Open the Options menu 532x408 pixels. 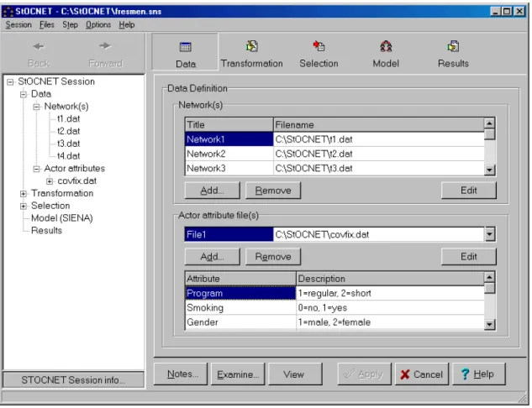coord(98,24)
